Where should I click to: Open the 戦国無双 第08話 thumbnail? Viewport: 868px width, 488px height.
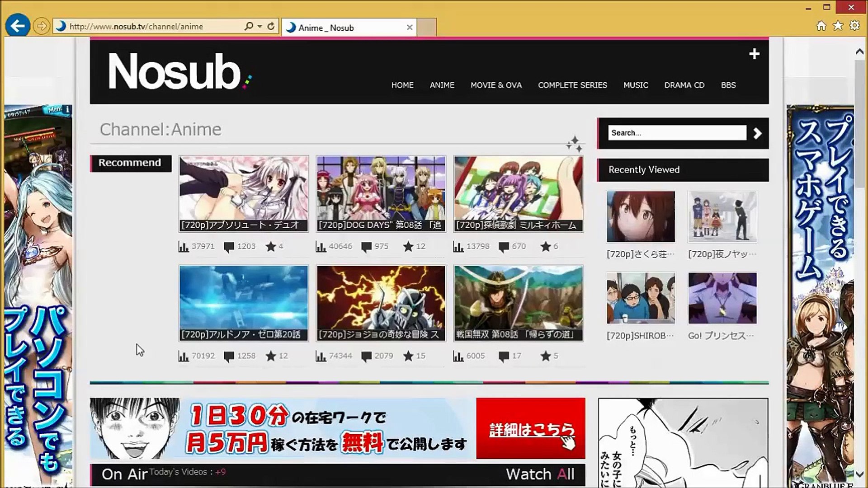pos(519,303)
